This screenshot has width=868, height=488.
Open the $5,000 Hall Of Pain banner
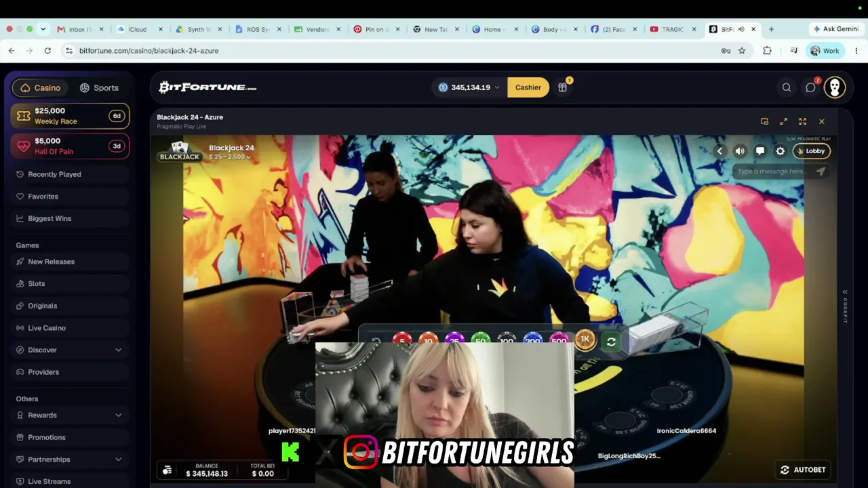pos(70,146)
